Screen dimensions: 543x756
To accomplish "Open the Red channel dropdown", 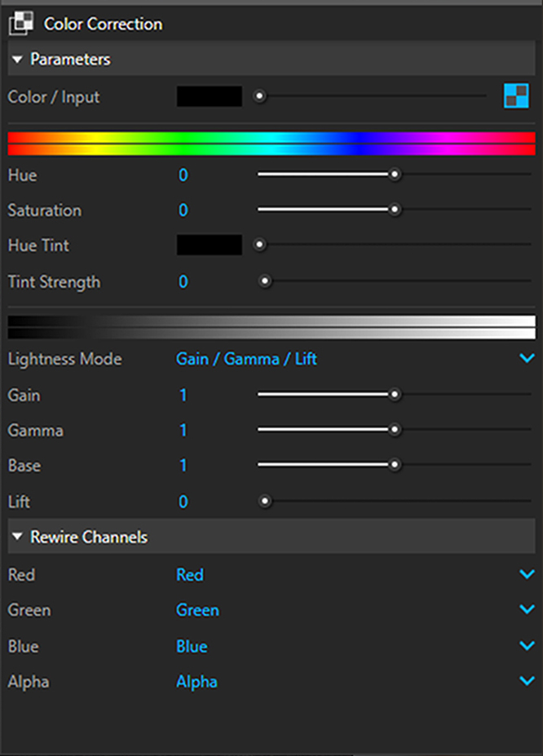I will coord(527,575).
